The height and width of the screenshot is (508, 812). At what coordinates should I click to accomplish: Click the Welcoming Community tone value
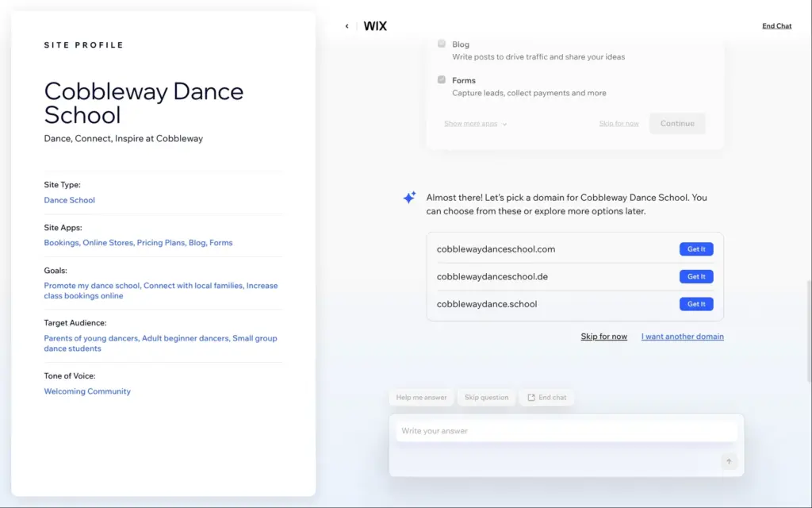(87, 391)
